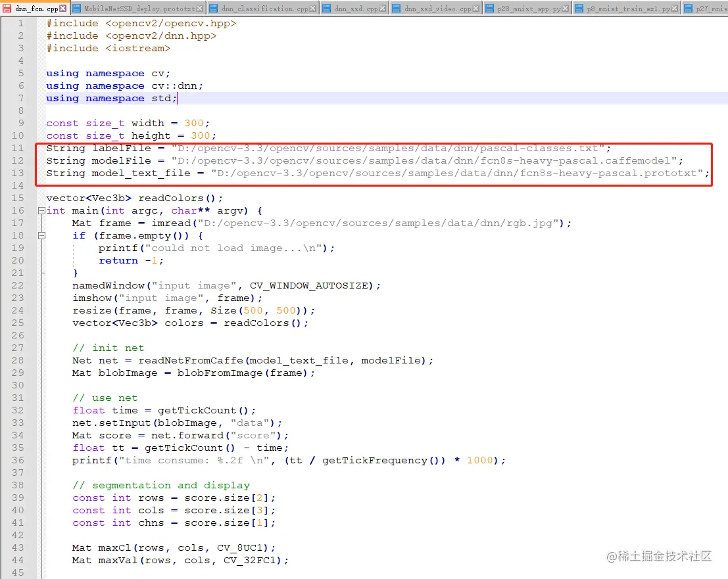Click line number 28 in the margin
Viewport: 728px width, 579px height.
(x=18, y=361)
